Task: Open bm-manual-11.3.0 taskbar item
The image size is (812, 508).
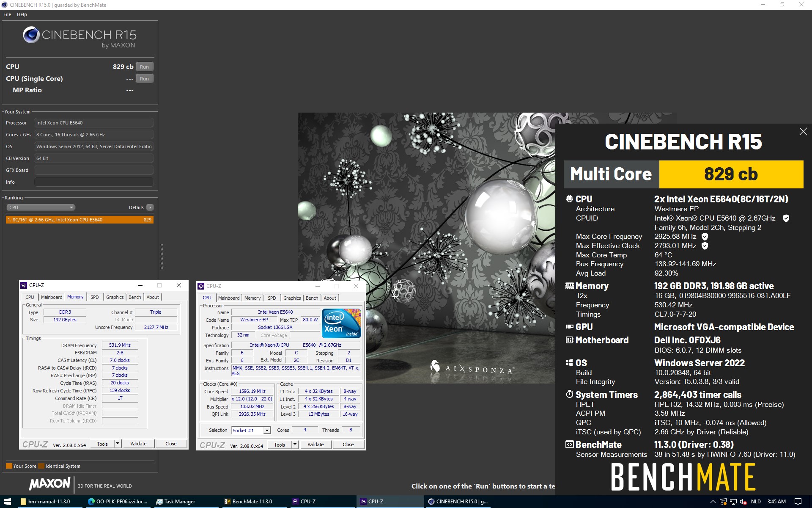Action: coord(51,502)
